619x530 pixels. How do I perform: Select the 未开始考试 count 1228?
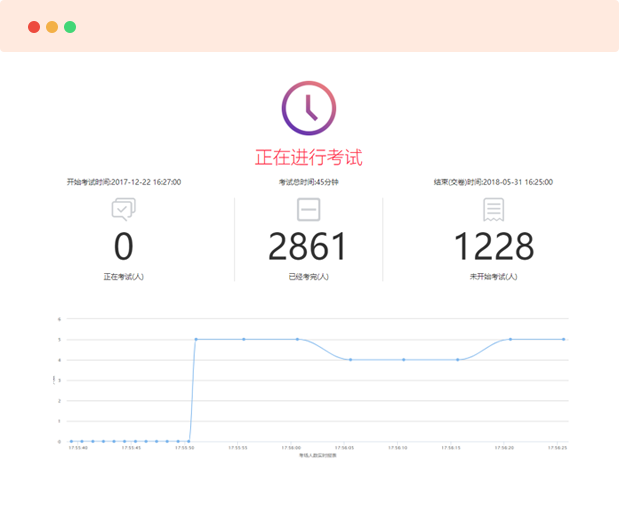(493, 247)
